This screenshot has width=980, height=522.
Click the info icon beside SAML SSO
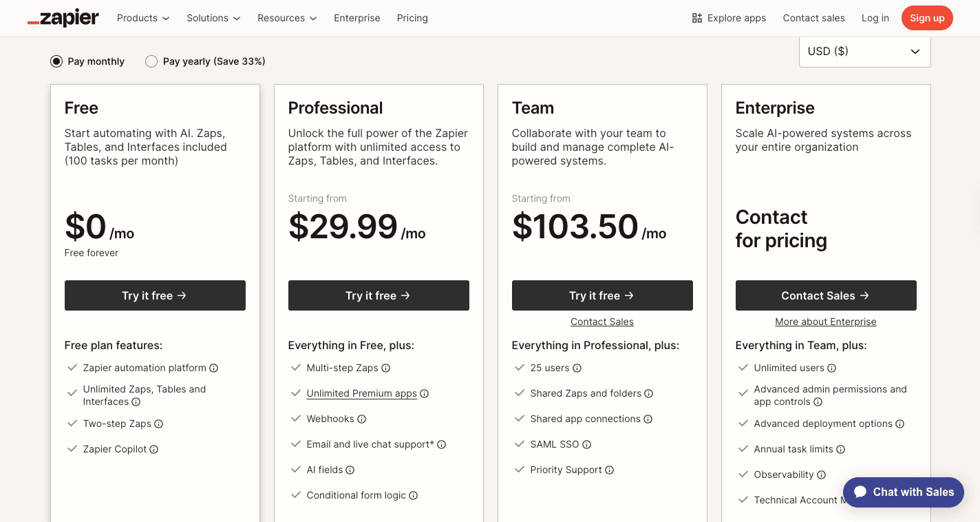[586, 444]
